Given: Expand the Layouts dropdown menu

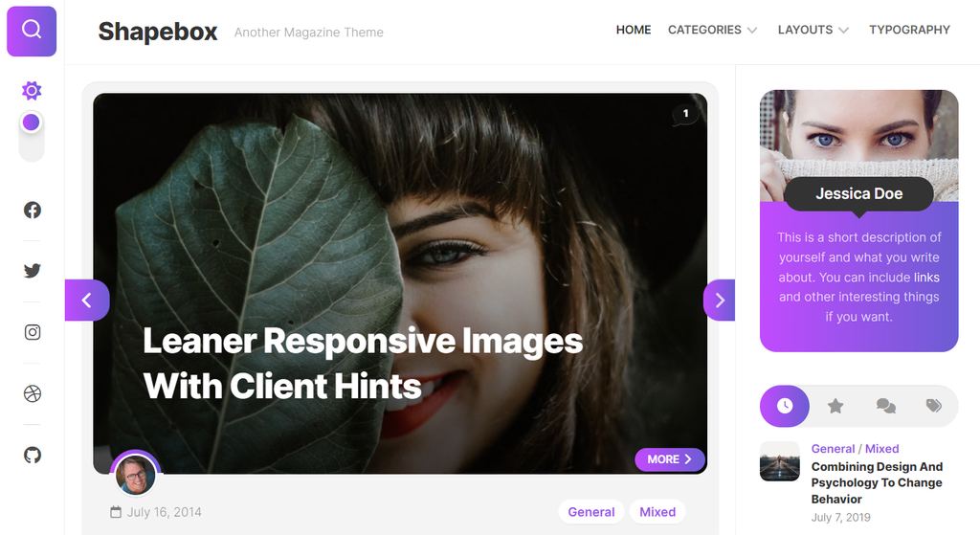Looking at the screenshot, I should tap(813, 30).
